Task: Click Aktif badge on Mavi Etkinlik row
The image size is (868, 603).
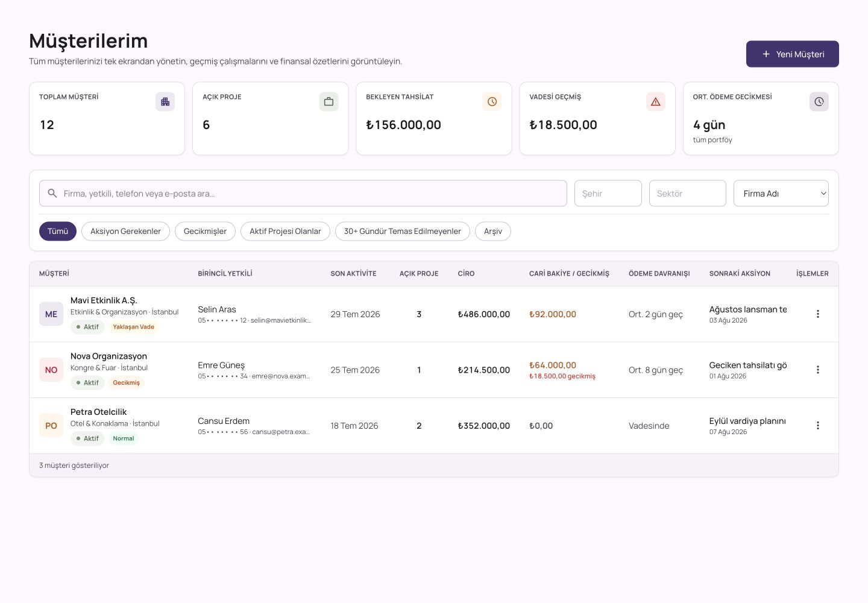Action: tap(87, 327)
